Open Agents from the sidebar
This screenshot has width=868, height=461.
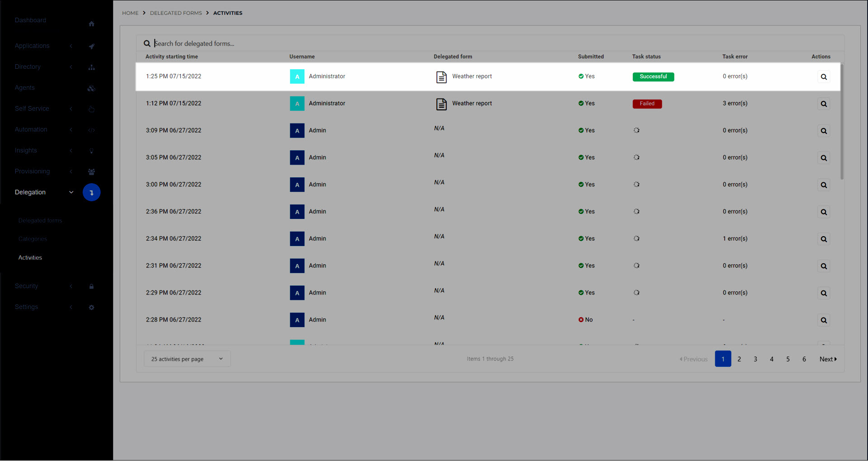pos(24,88)
